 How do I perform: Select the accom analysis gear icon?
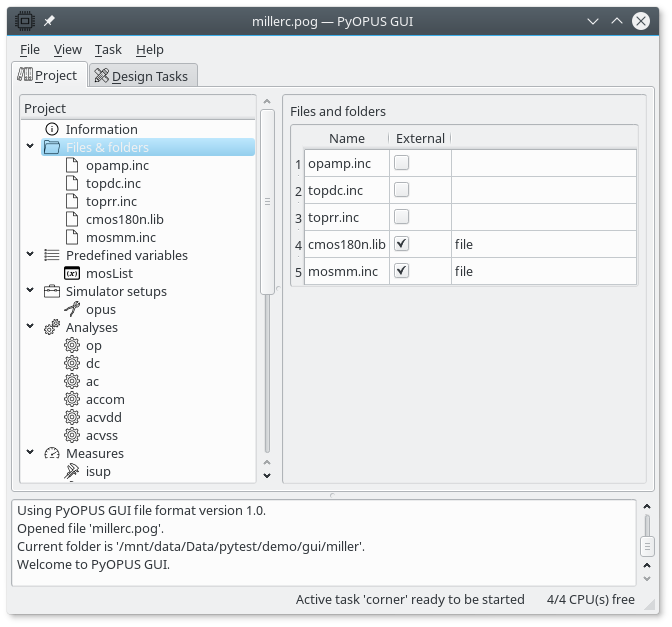coord(72,399)
